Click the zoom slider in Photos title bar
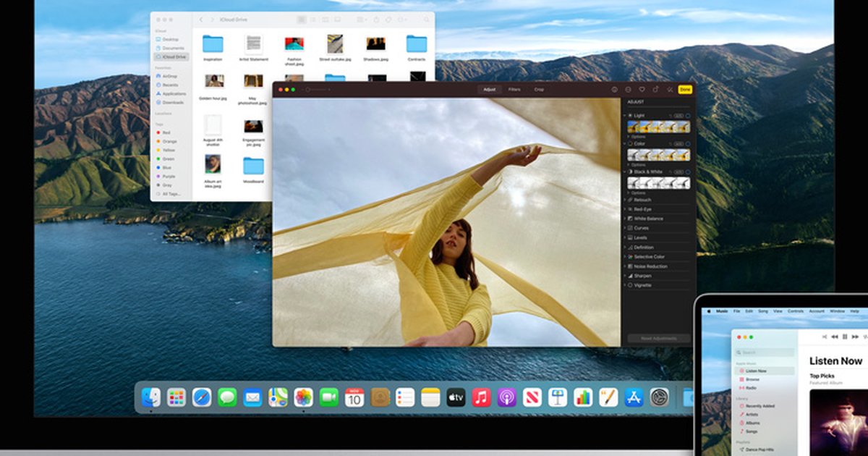Viewport: 868px width, 456px height. (317, 90)
